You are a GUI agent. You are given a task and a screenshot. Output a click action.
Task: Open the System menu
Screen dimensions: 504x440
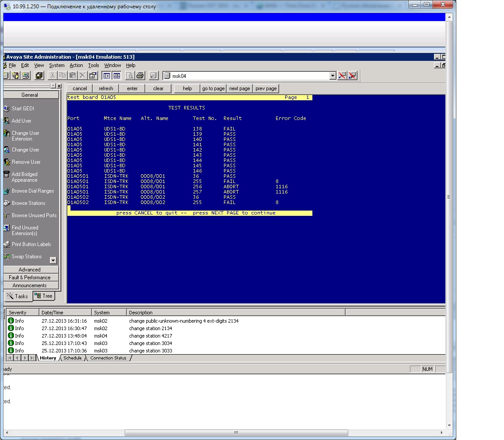(56, 65)
